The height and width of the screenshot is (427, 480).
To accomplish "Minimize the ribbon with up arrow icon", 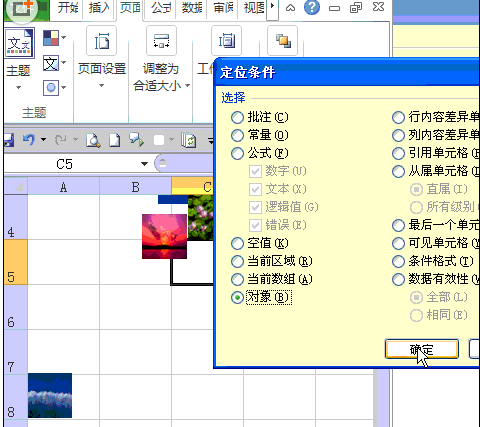I will coord(290,8).
